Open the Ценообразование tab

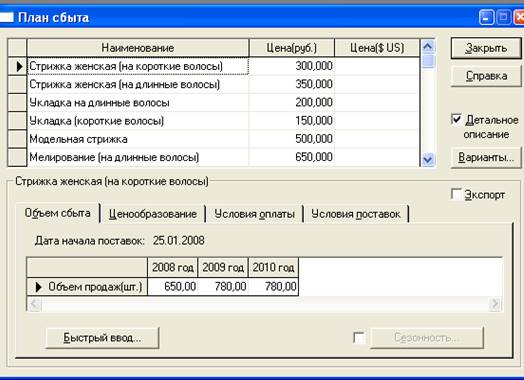[153, 214]
